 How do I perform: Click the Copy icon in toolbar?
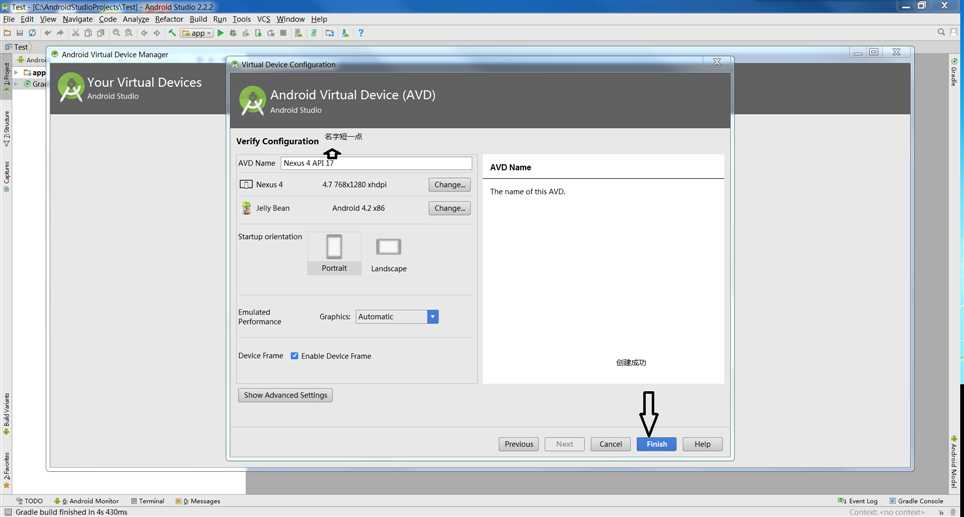click(88, 33)
